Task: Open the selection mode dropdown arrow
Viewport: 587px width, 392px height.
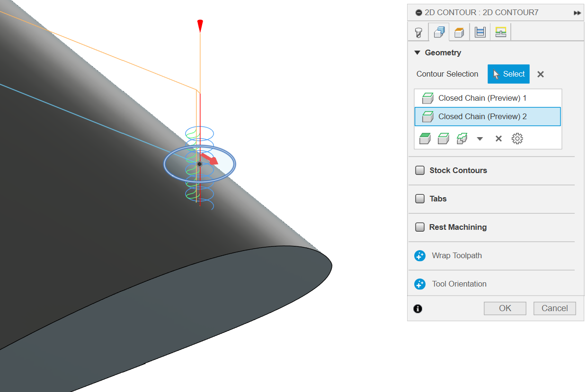Action: 480,139
